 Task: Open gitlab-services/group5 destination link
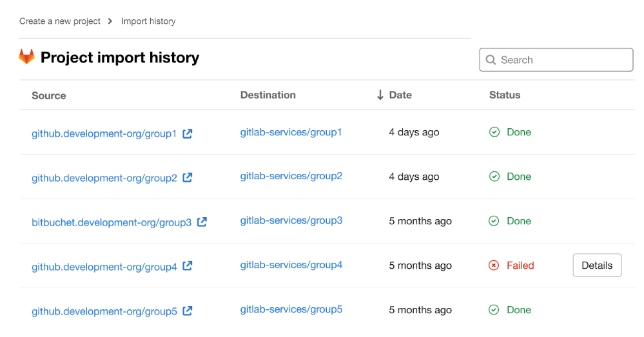(x=291, y=309)
